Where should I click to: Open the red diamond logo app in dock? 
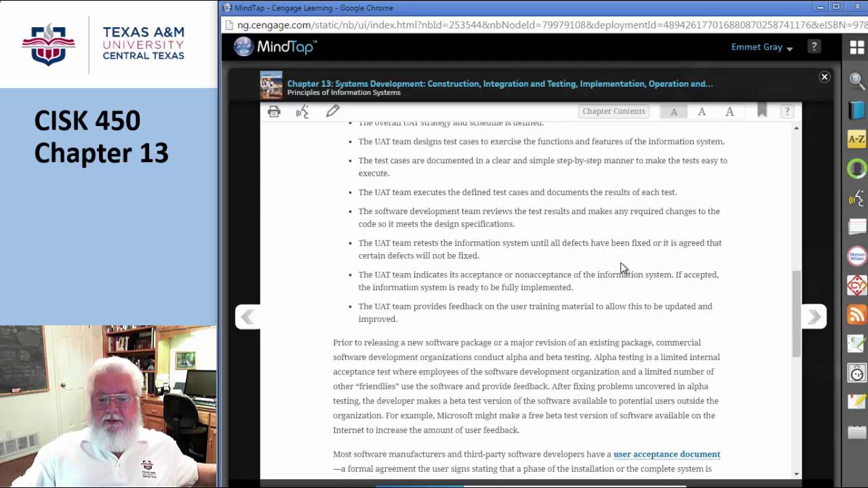point(857,285)
